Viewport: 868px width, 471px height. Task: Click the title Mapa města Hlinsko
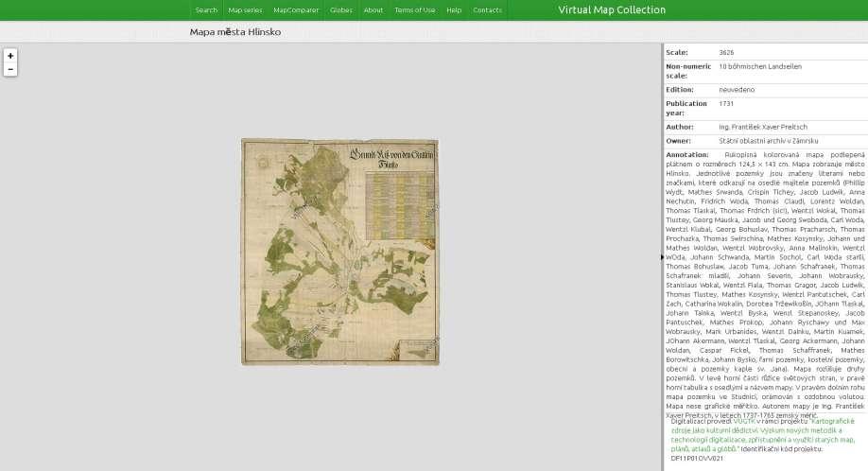235,32
